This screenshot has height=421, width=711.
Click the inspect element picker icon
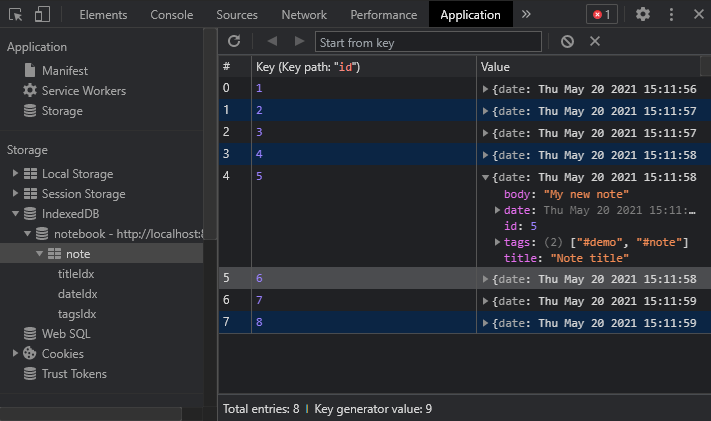(x=15, y=15)
